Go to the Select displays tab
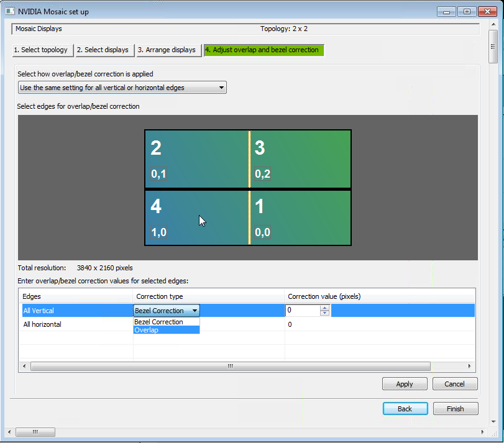Screen dimensions: 504x443 coord(103,50)
